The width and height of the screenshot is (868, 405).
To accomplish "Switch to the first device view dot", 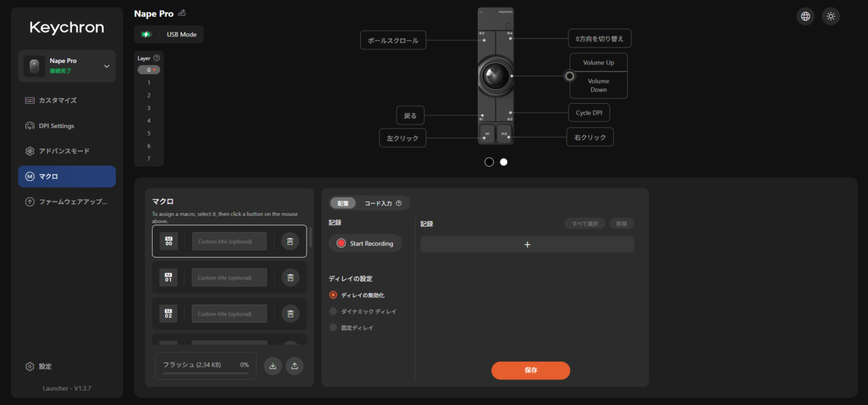I will 489,162.
